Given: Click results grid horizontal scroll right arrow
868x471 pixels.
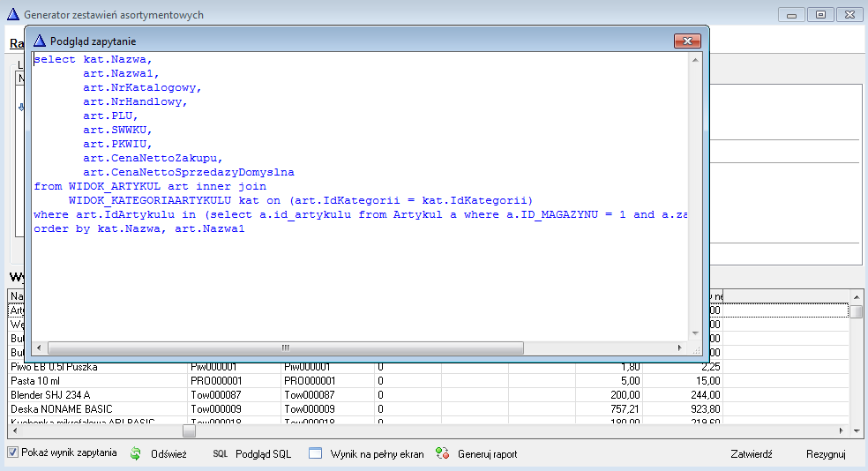Looking at the screenshot, I should (842, 430).
